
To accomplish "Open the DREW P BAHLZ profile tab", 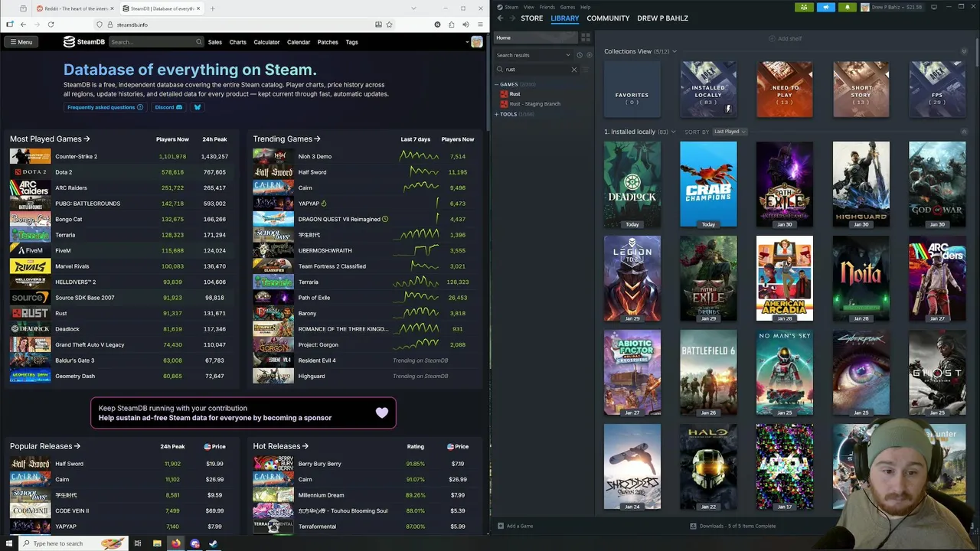I will click(662, 18).
